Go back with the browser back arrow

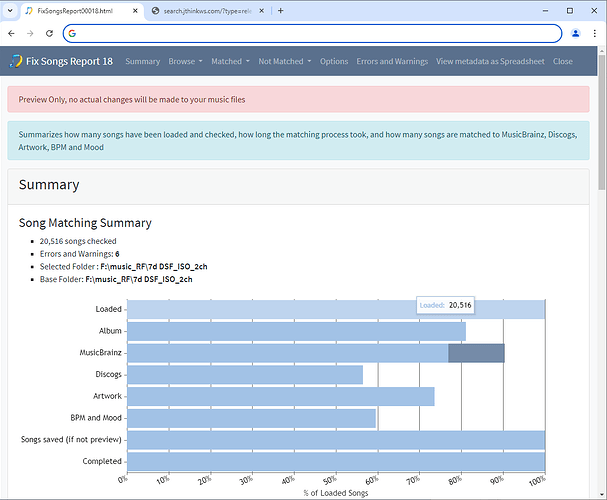tap(11, 34)
